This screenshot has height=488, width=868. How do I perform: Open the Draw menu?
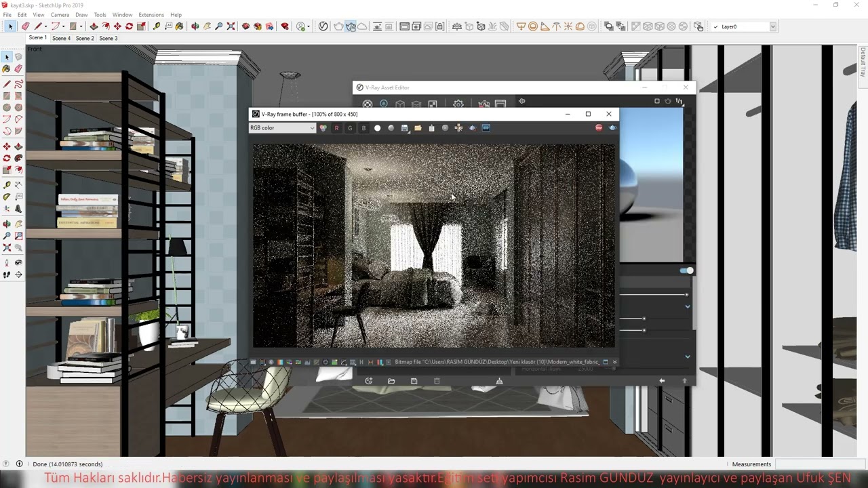(x=81, y=14)
